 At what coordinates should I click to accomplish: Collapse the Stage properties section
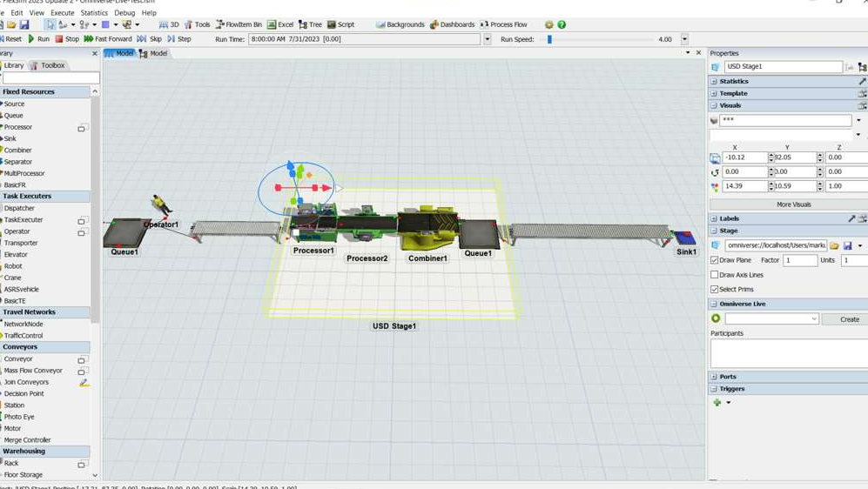pyautogui.click(x=714, y=231)
